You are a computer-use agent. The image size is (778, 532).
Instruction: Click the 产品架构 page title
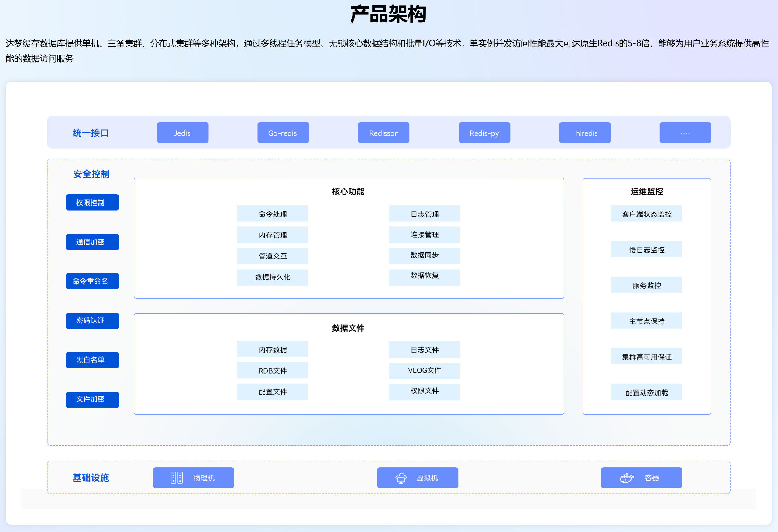(388, 14)
